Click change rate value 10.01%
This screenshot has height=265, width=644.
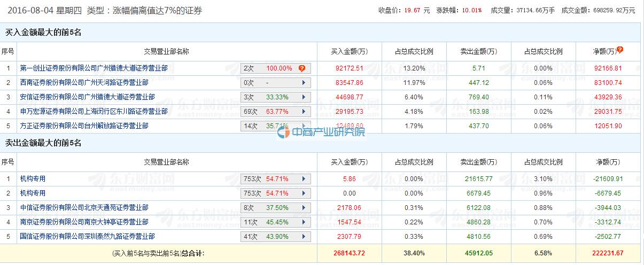471,10
